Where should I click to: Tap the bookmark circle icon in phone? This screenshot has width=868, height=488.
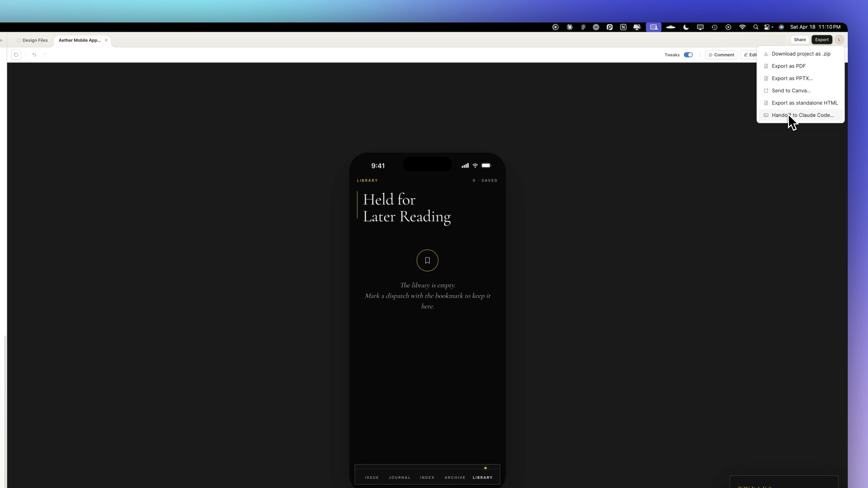(427, 260)
